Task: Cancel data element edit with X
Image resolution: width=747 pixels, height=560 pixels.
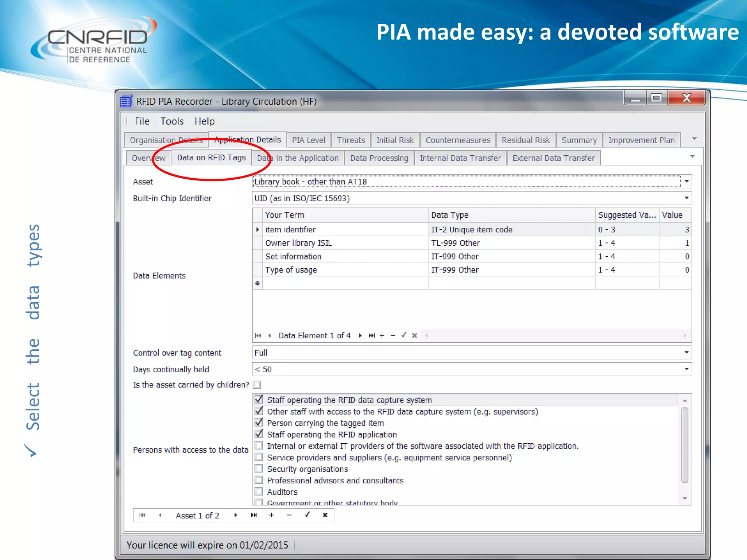Action: [x=414, y=335]
